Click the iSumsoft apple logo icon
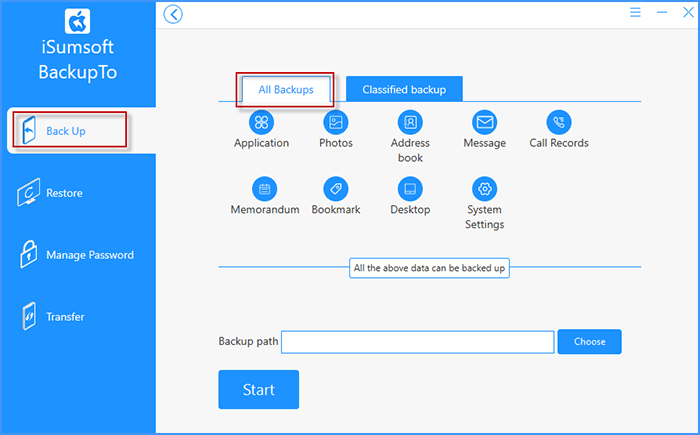Viewport: 700px width, 435px height. coord(77,21)
